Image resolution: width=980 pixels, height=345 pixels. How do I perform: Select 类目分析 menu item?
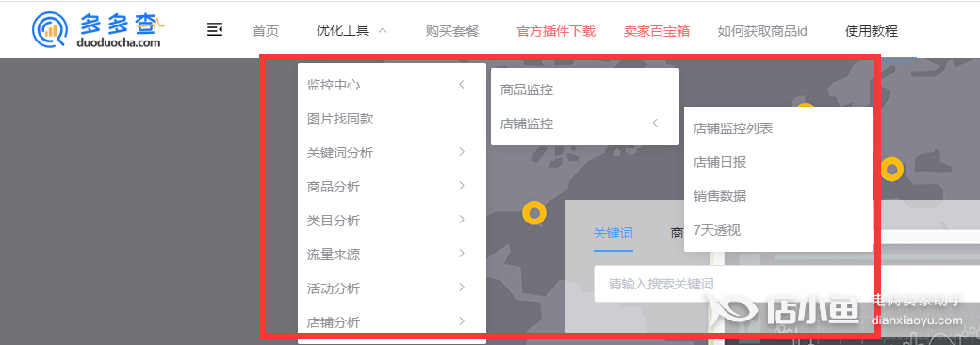coord(392,221)
